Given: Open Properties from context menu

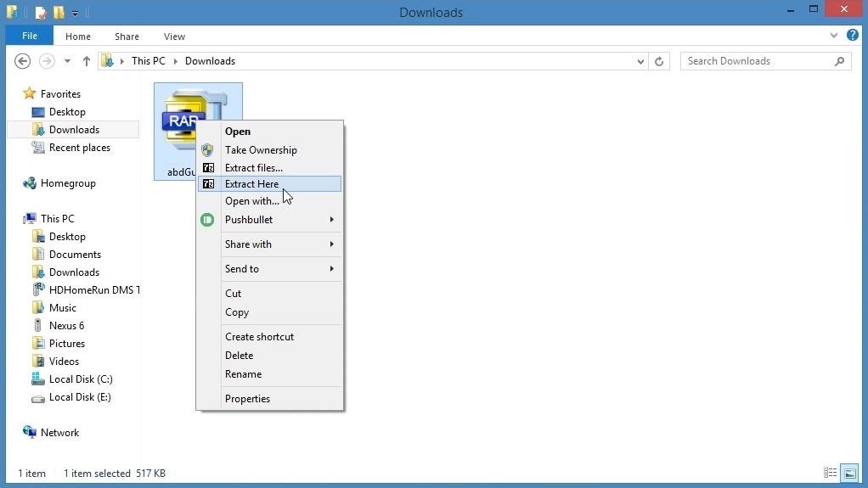Looking at the screenshot, I should [x=269, y=398].
